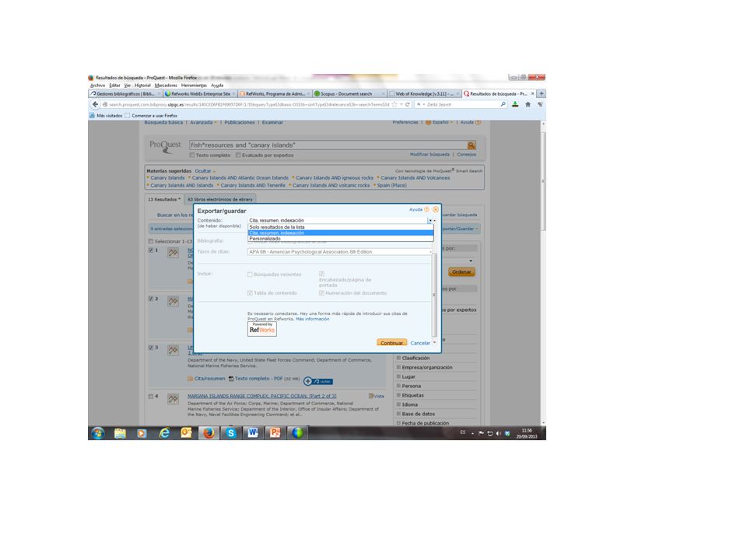Viewport: 747px width, 560px height.
Task: Toggle the Texto completo checkbox
Action: (192, 156)
